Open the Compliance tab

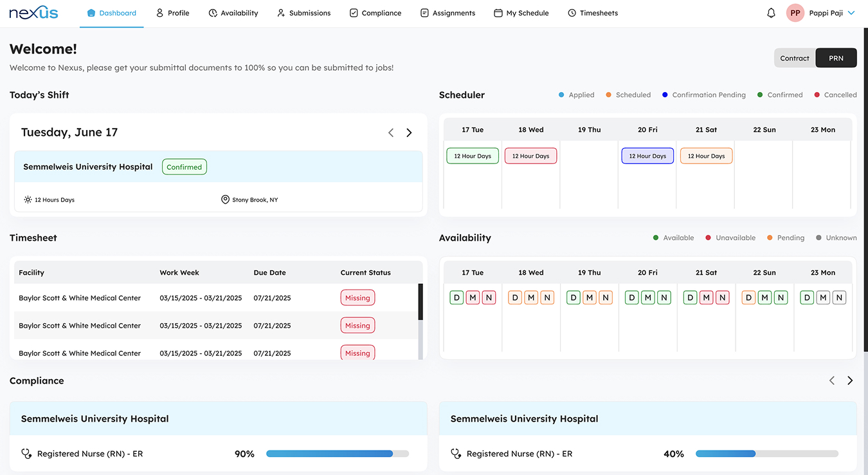click(375, 13)
